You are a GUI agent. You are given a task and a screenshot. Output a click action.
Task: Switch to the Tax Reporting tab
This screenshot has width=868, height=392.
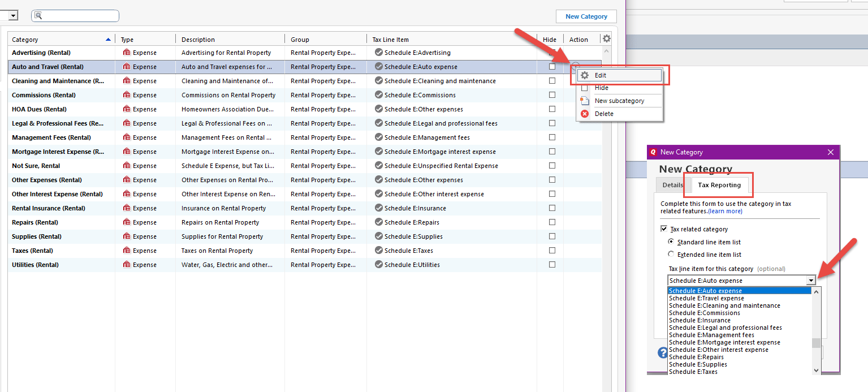[719, 185]
